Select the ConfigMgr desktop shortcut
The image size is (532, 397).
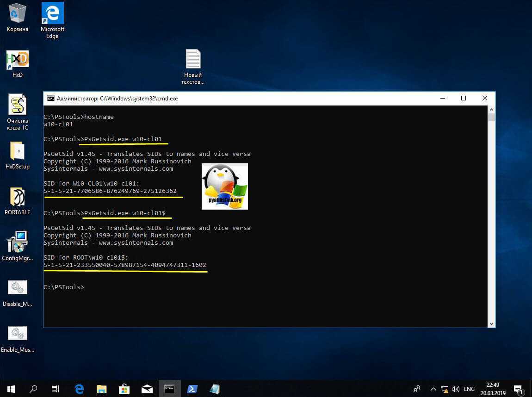pyautogui.click(x=18, y=243)
